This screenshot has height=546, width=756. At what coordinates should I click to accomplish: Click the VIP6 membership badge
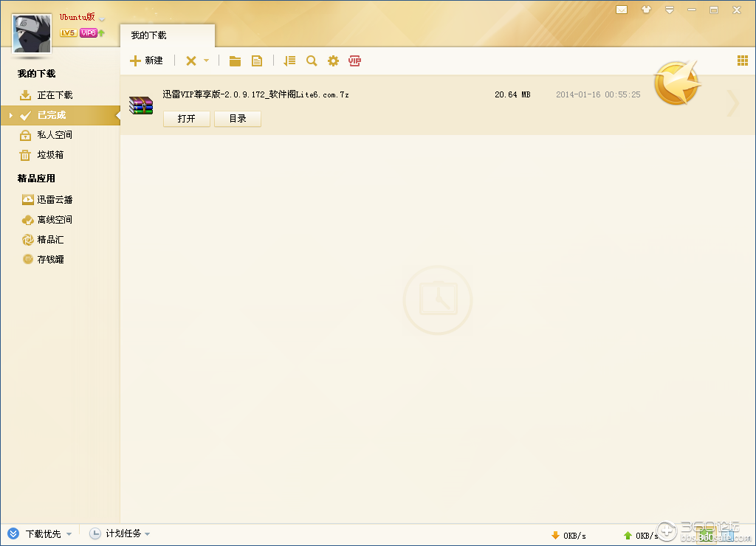point(89,32)
